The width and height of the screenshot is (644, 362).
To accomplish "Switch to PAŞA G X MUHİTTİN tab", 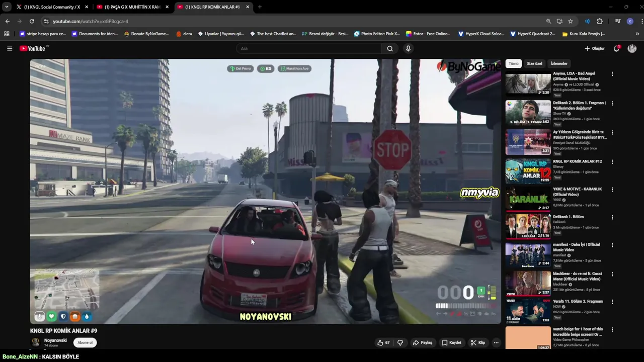I will 133,7.
